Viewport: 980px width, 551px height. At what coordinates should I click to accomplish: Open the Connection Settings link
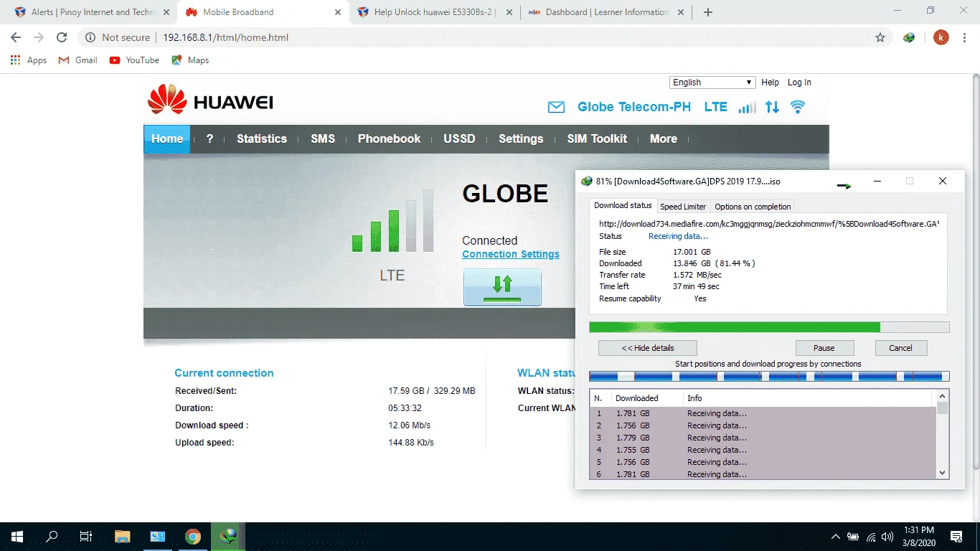click(511, 254)
